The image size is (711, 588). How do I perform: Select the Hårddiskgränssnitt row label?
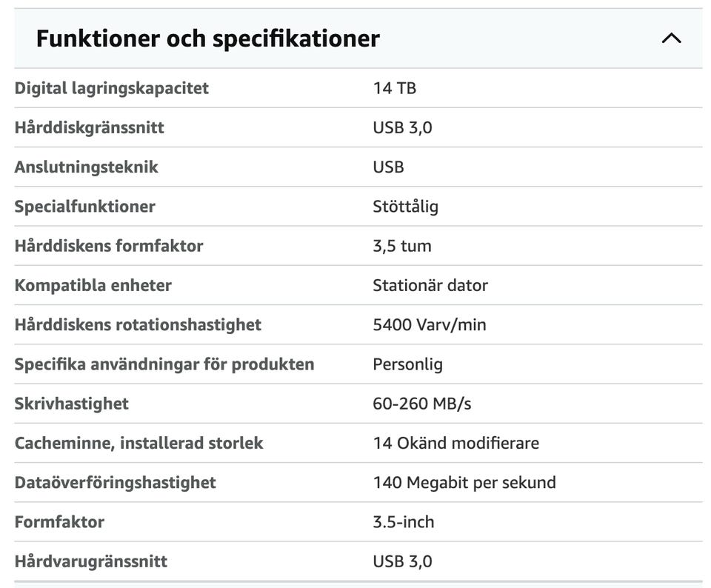coord(89,127)
